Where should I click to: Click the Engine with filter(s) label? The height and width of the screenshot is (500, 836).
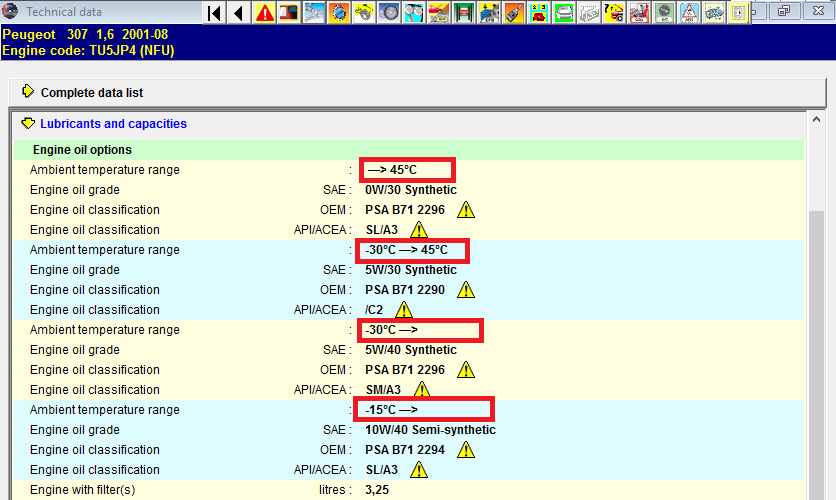coord(83,489)
